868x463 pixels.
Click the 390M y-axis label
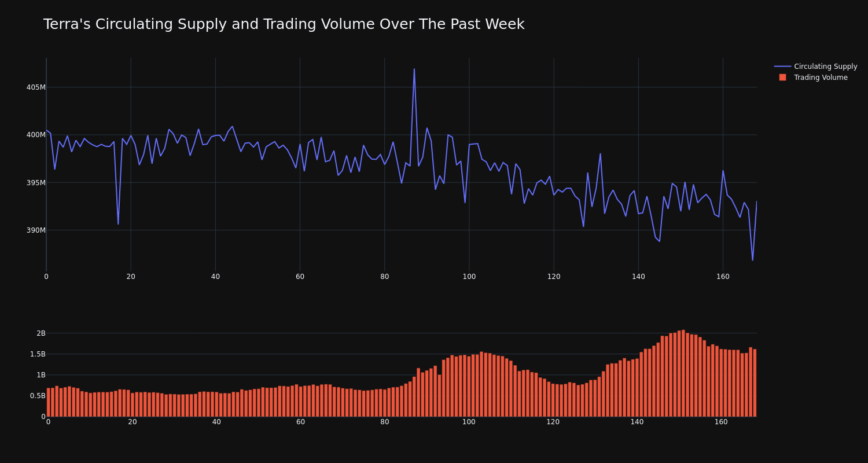pos(36,230)
